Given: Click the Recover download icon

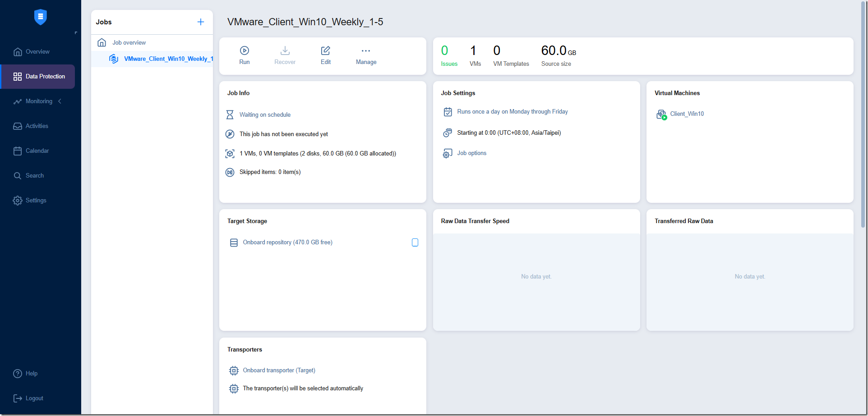Looking at the screenshot, I should (285, 50).
